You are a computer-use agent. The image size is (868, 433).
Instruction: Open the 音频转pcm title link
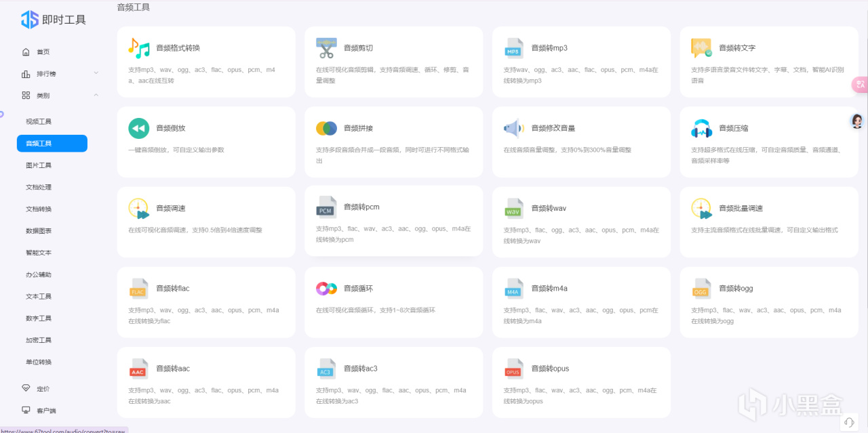click(x=361, y=207)
